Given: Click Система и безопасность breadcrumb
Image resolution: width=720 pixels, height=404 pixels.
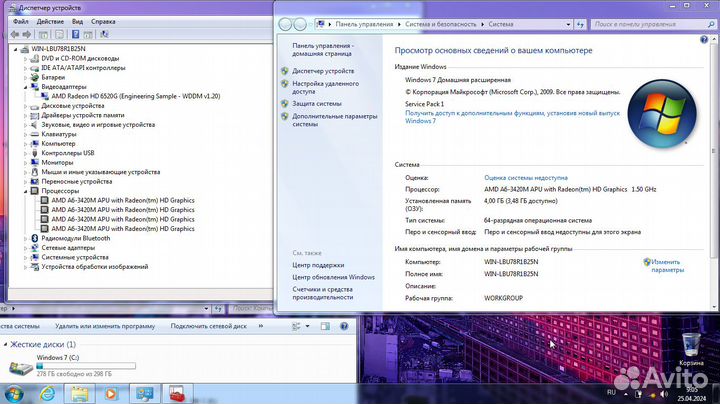Looking at the screenshot, I should tap(440, 24).
